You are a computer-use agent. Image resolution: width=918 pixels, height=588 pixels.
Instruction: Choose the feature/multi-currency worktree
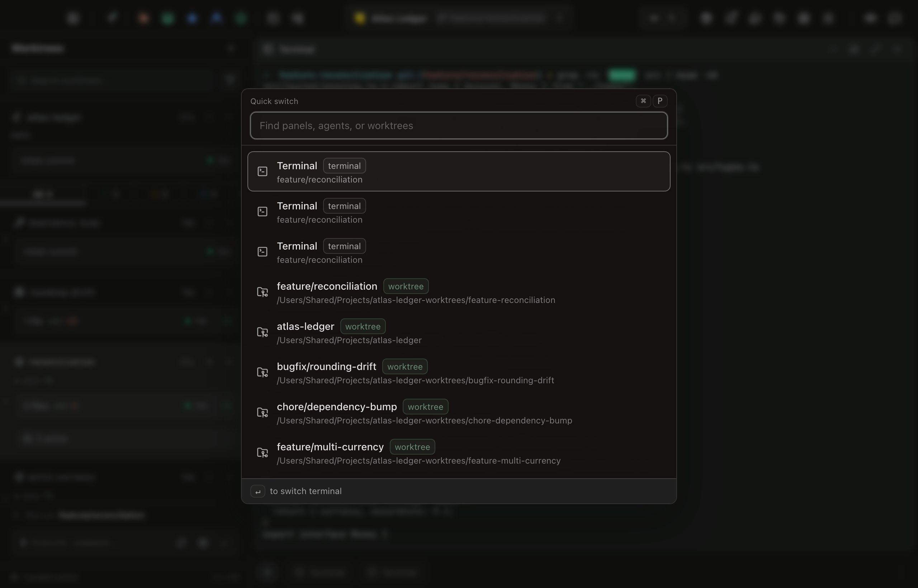[x=459, y=452]
